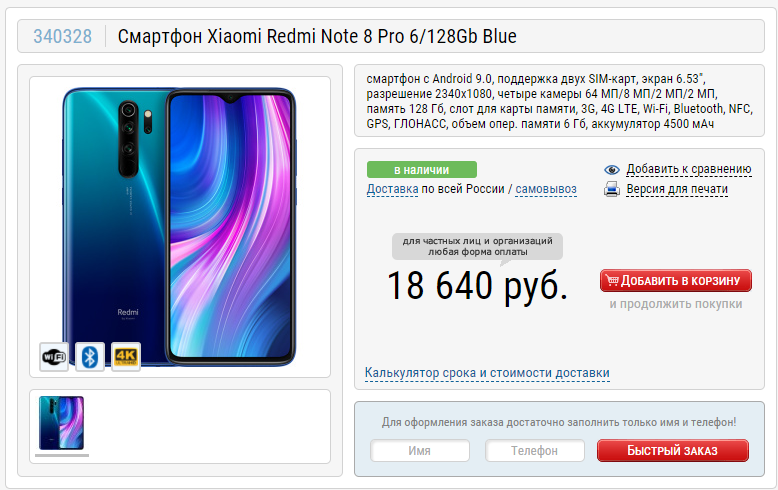This screenshot has width=778, height=490.
Task: Submit the Быстрый заказ quick order
Action: (x=673, y=450)
